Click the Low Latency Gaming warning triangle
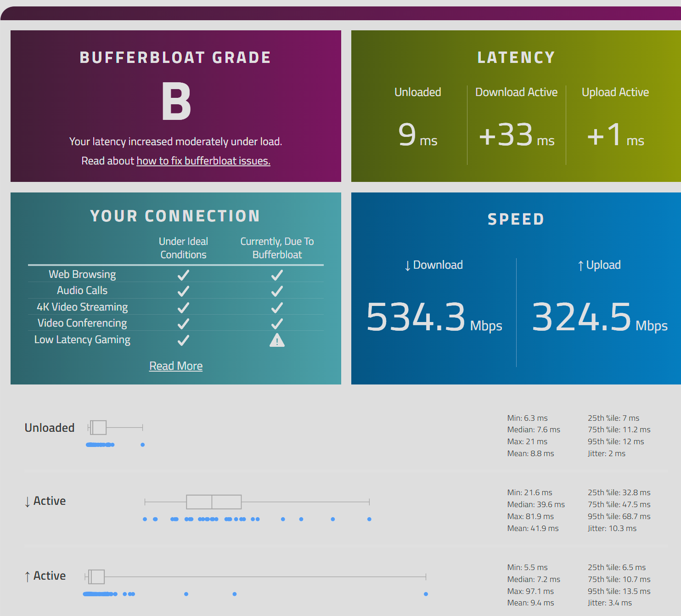681x616 pixels. coord(277,340)
